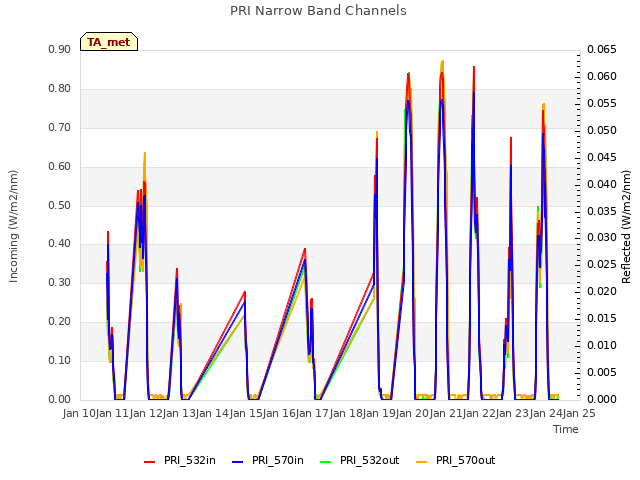Select the PRI_570in legend label
The width and height of the screenshot is (640, 480).
278,460
